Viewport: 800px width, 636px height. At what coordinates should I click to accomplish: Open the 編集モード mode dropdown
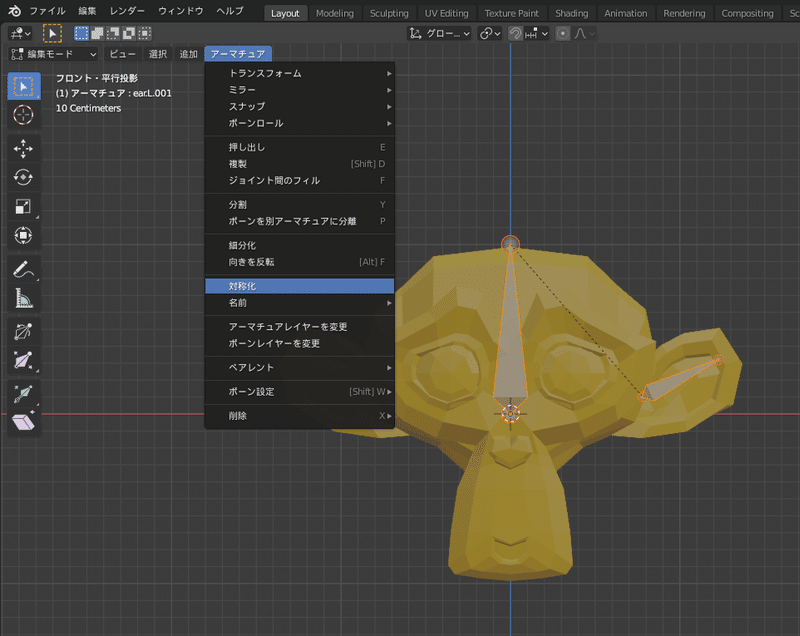click(54, 54)
